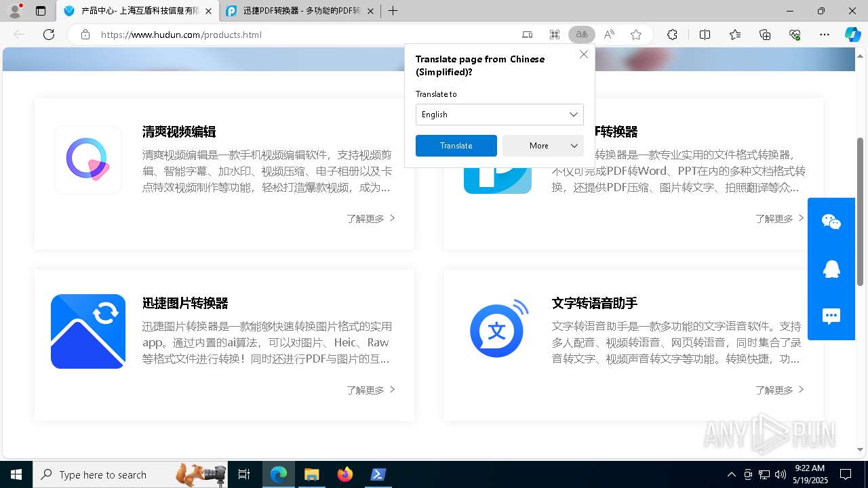Expand the More options dropdown
This screenshot has height=488, width=868.
coord(543,146)
